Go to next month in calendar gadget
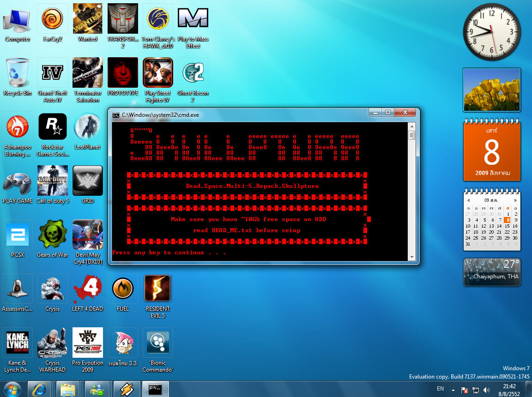The width and height of the screenshot is (532, 397). 515,200
